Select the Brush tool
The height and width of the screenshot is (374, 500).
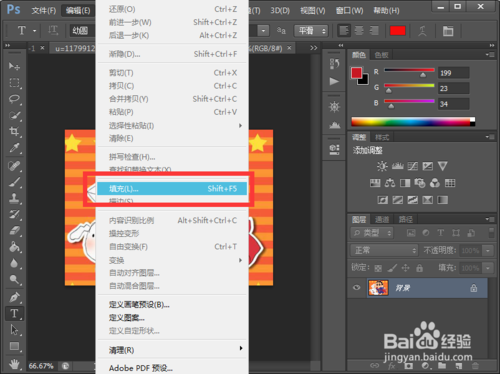click(x=14, y=182)
